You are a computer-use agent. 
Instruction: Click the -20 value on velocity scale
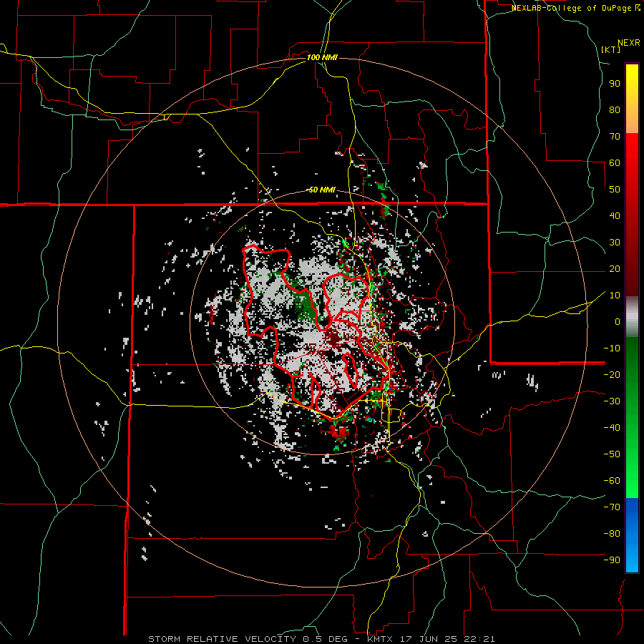click(612, 374)
